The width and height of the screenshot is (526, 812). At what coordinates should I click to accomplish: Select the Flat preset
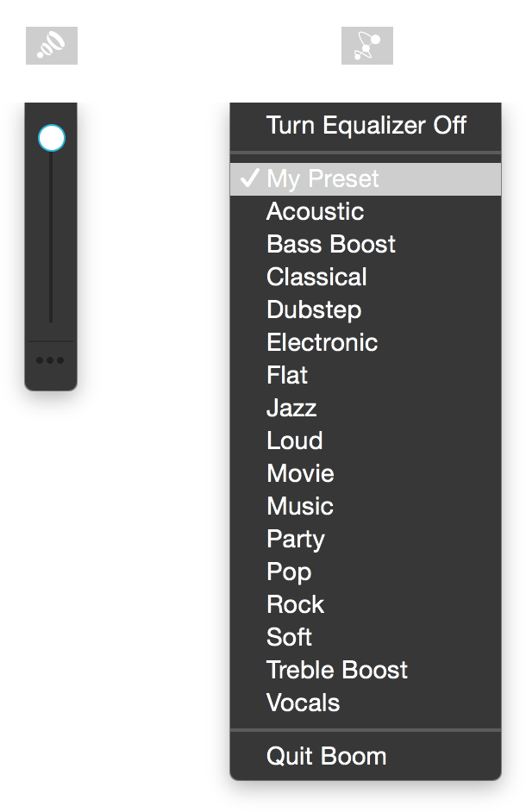[366, 376]
